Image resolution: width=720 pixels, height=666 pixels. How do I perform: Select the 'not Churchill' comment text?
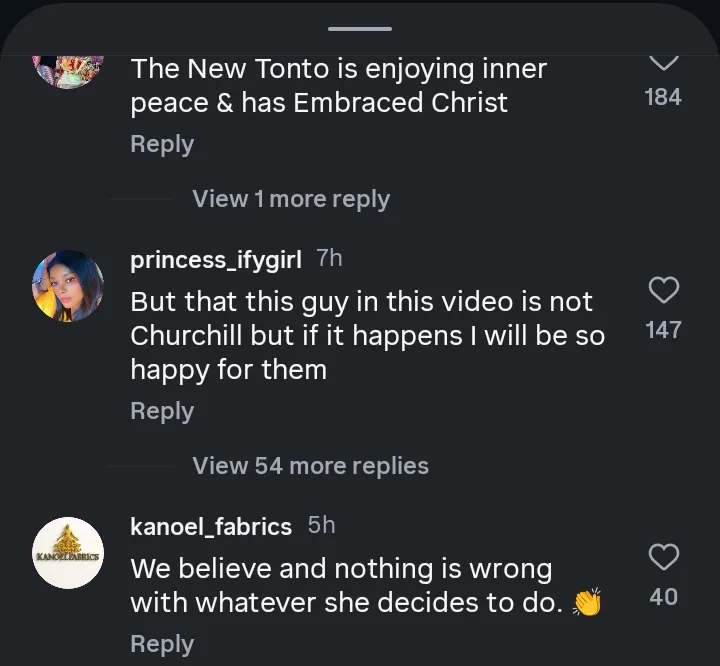367,335
